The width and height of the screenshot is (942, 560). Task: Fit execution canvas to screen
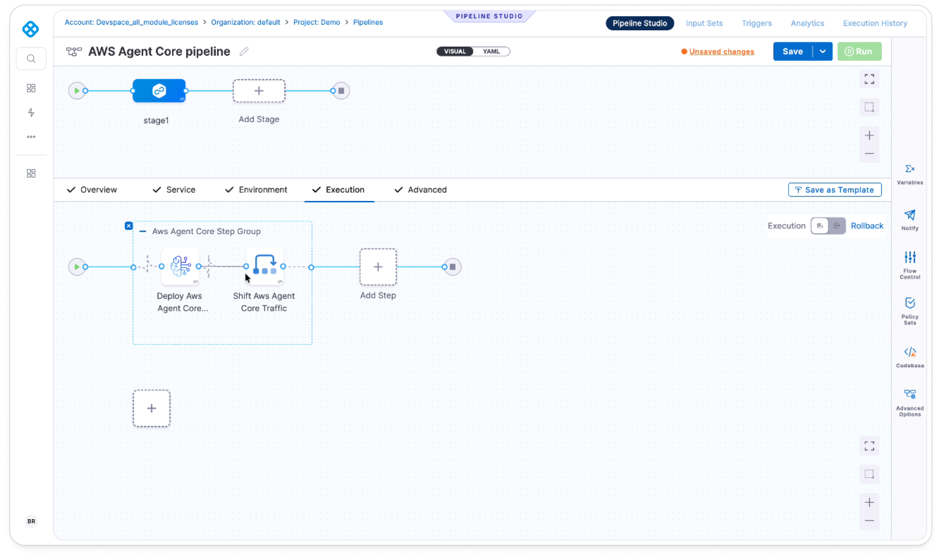pyautogui.click(x=869, y=446)
